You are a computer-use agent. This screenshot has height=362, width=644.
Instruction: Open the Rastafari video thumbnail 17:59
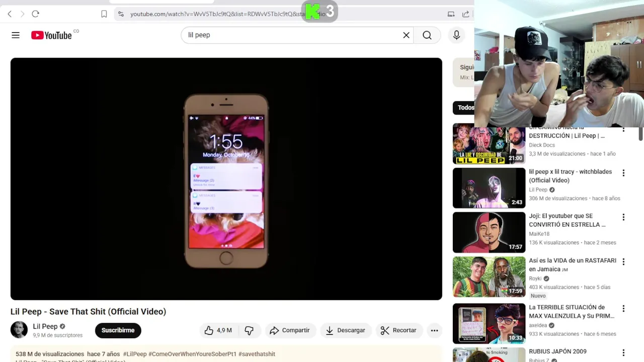[489, 277]
